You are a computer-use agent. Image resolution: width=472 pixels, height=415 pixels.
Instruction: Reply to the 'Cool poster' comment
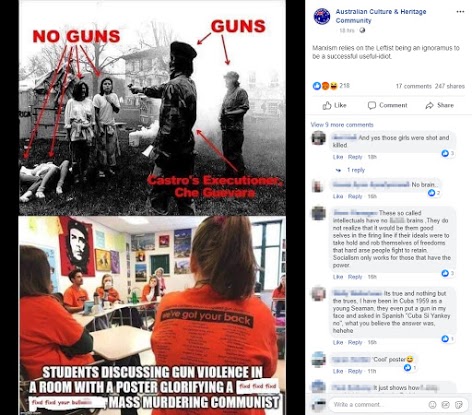pyautogui.click(x=355, y=371)
